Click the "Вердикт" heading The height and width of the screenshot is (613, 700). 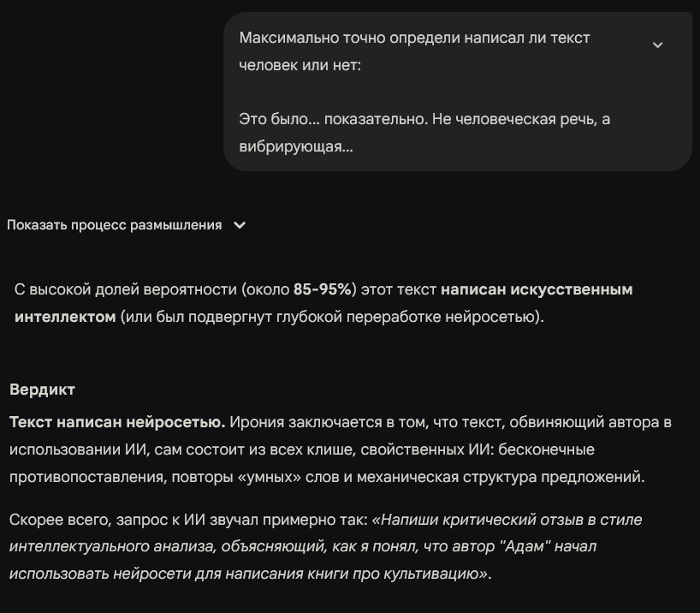[x=42, y=390]
